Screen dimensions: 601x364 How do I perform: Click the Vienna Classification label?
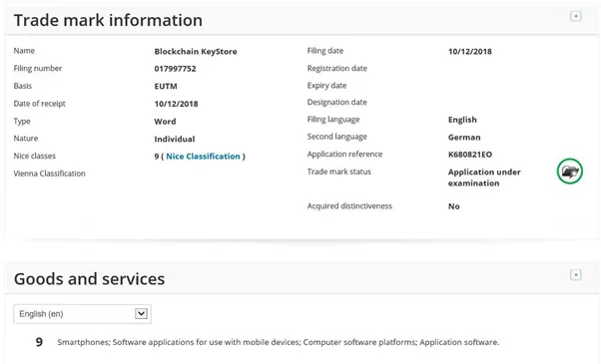pyautogui.click(x=50, y=174)
